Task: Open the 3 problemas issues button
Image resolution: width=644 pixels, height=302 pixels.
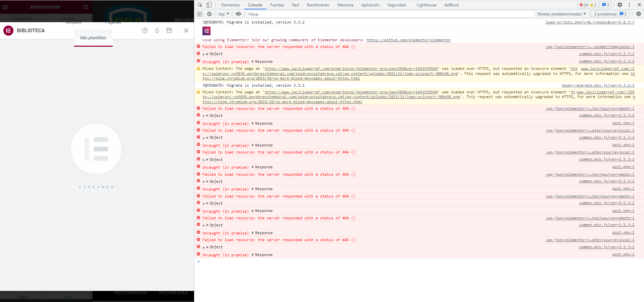Action: tap(610, 14)
